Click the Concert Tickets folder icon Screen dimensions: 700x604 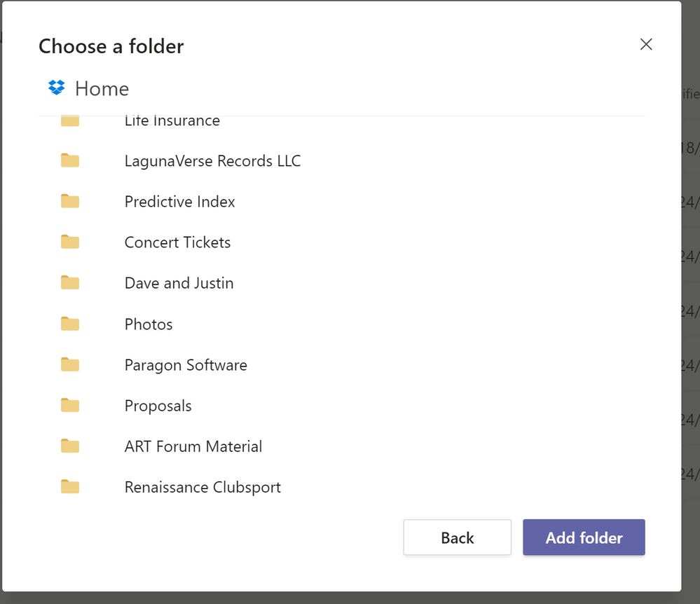pos(70,242)
